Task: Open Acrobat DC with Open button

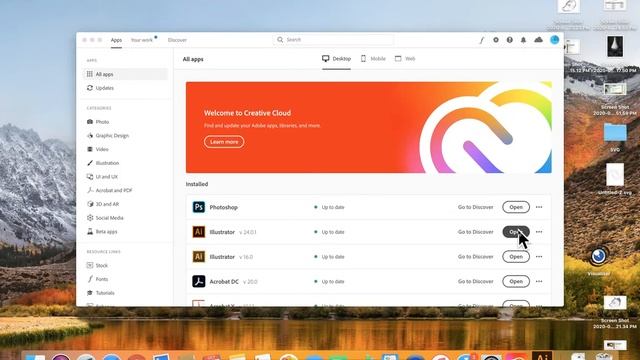Action: (516, 281)
